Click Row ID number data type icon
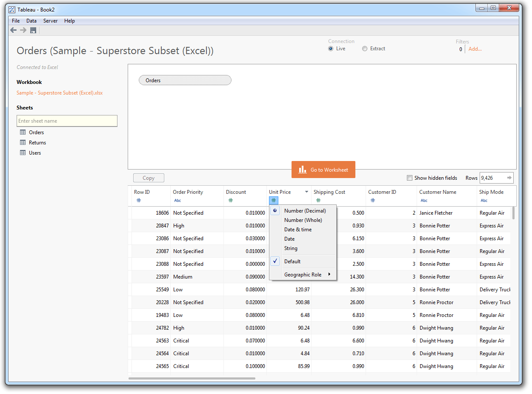 138,200
